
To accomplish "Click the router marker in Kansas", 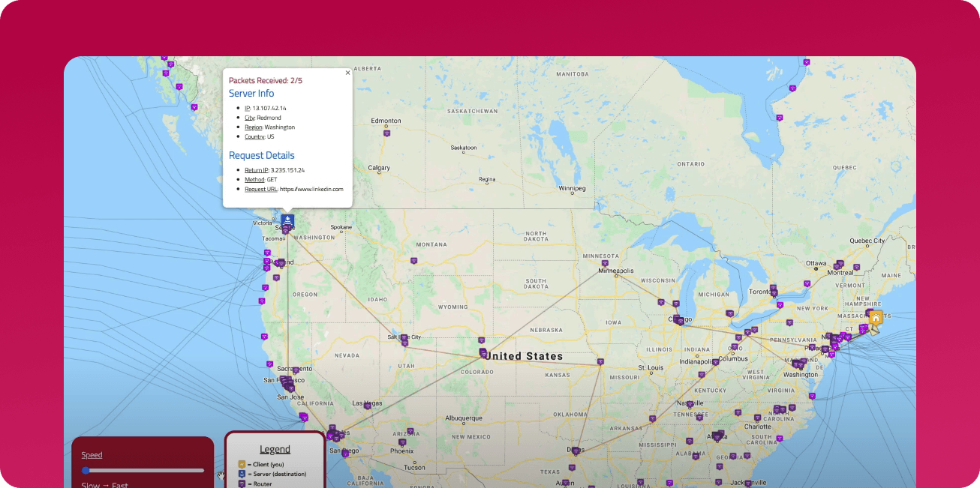I will point(600,362).
